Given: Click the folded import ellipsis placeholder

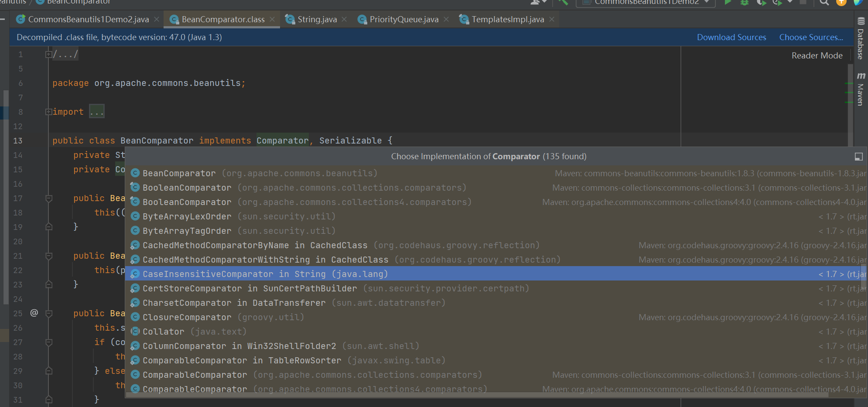Looking at the screenshot, I should coord(97,112).
